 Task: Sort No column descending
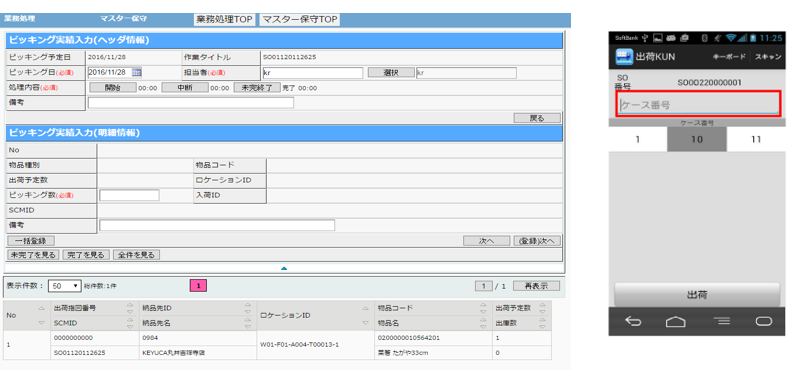pyautogui.click(x=42, y=323)
